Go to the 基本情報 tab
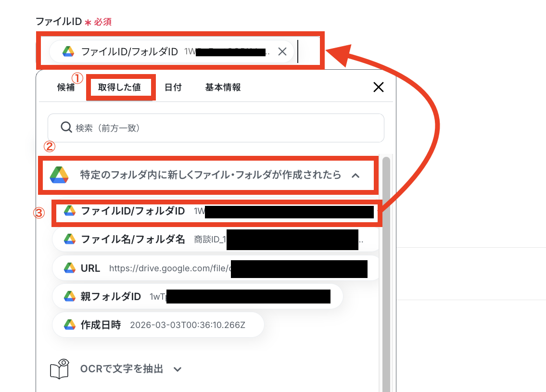Screen dimensions: 546x392 coord(223,88)
